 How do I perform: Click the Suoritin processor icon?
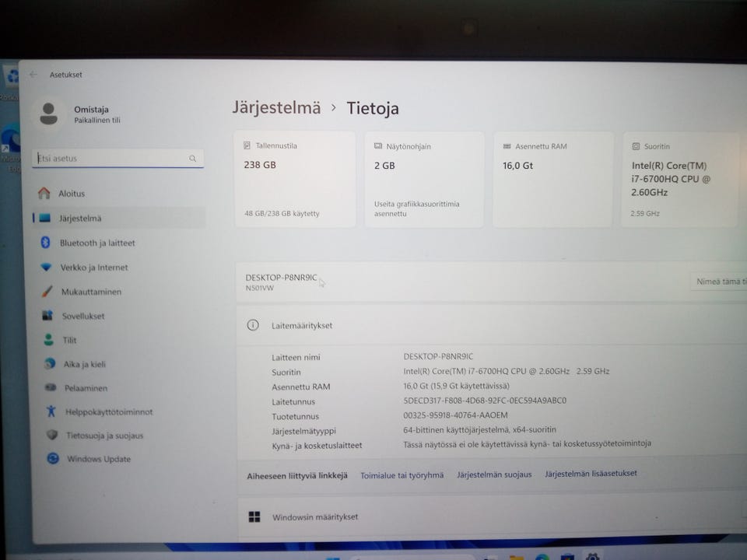point(636,146)
